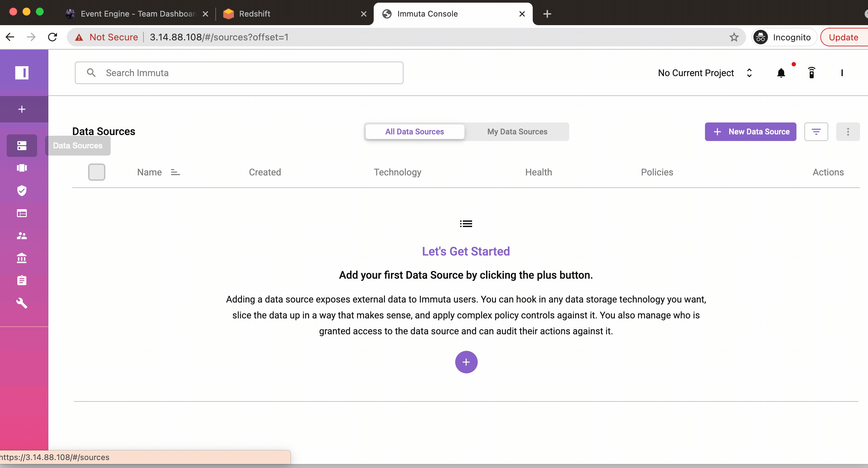Click the Let's Get Started heading
868x468 pixels.
(x=466, y=251)
